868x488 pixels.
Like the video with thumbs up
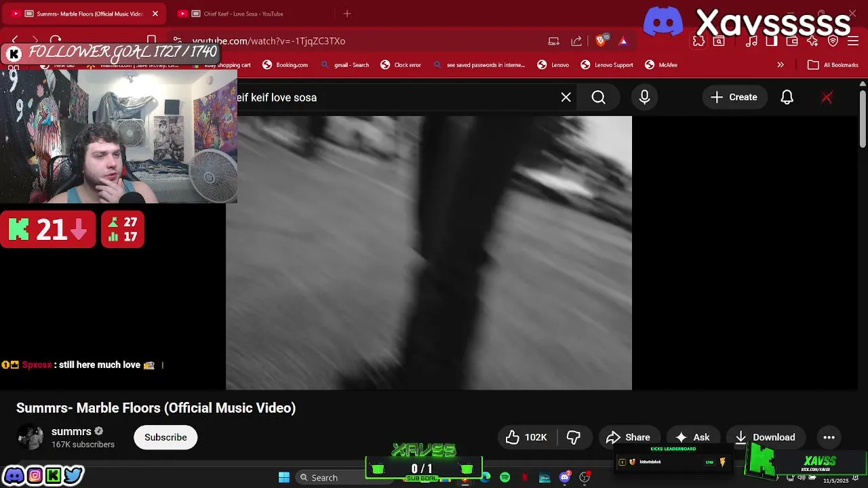[526, 437]
